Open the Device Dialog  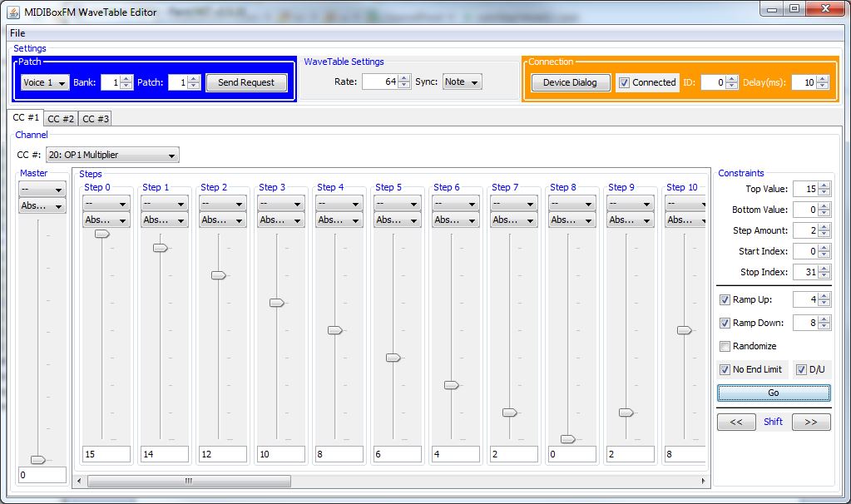[570, 82]
